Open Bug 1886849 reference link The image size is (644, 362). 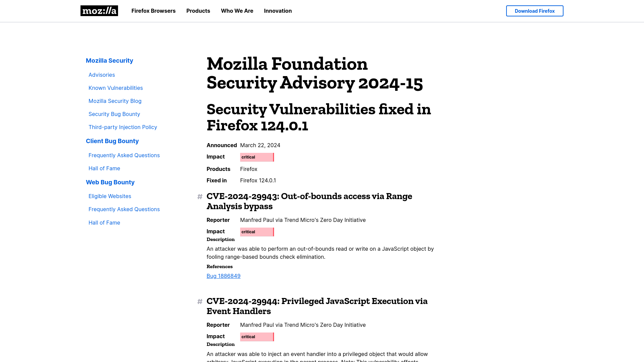pyautogui.click(x=223, y=276)
